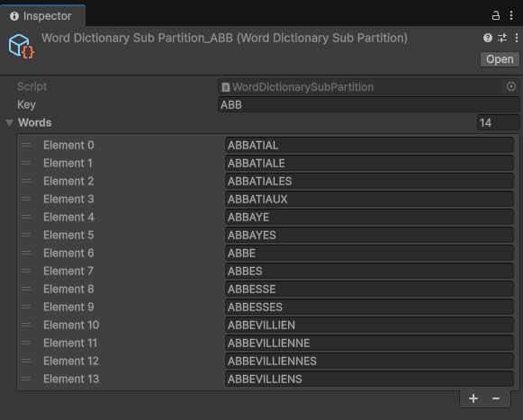
Task: Select the Element 13 label
Action: click(71, 379)
